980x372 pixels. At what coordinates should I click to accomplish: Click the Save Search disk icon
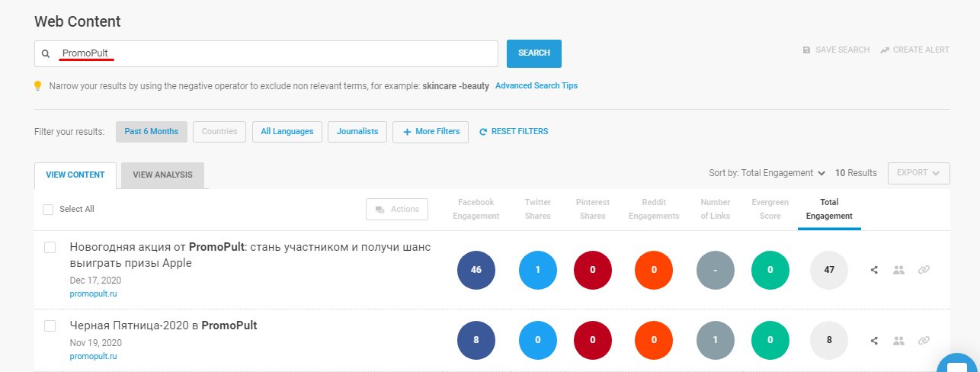click(x=806, y=50)
